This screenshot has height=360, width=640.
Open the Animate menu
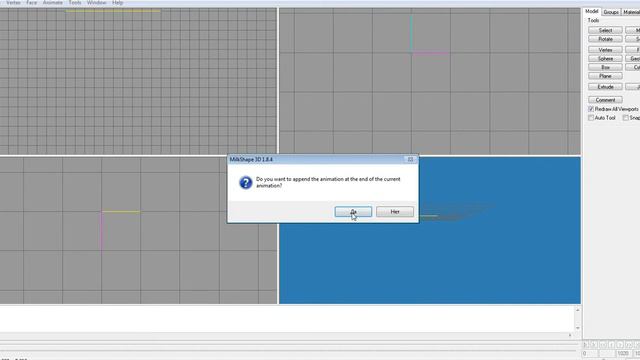(53, 2)
